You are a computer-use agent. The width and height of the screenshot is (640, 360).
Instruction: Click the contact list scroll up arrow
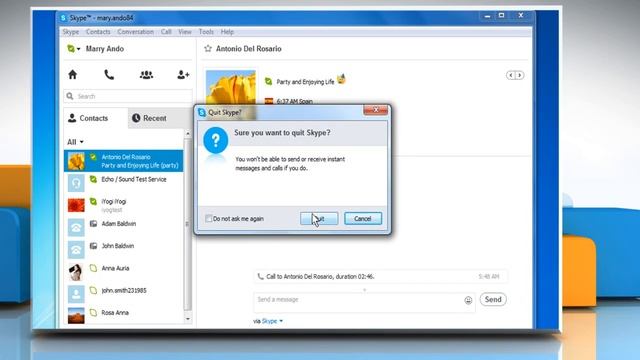tap(188, 133)
